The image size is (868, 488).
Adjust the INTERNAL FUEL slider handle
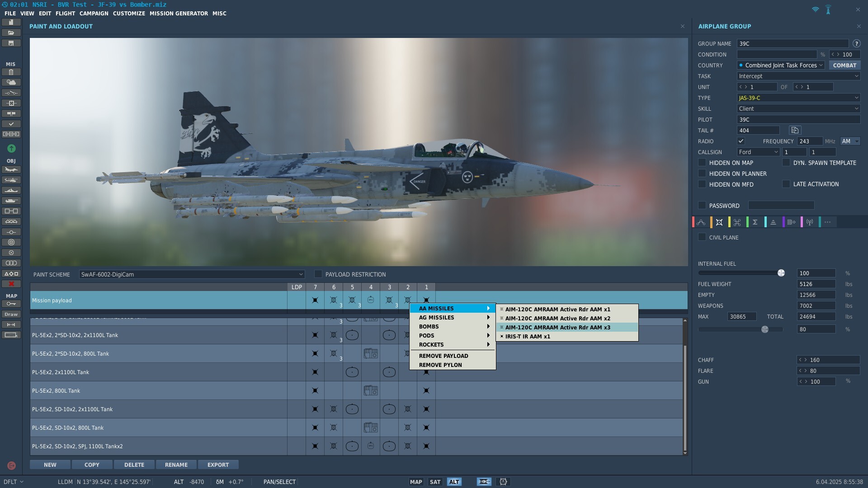(x=781, y=273)
